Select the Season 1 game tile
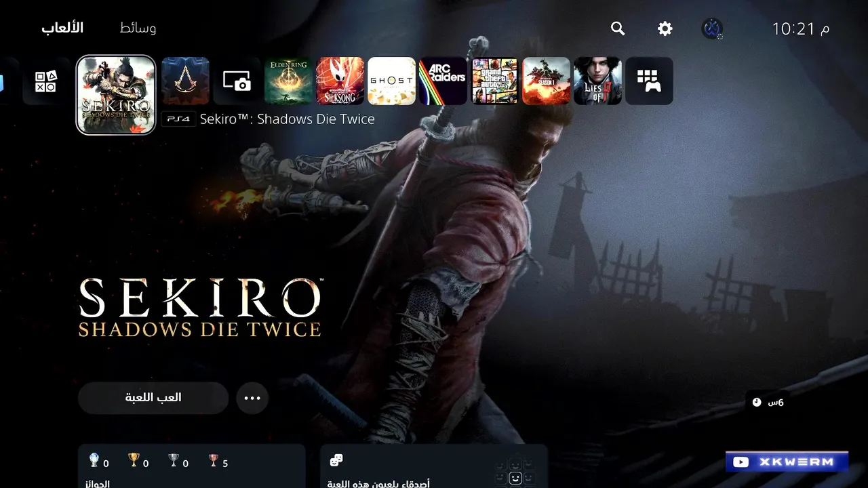The height and width of the screenshot is (488, 868). [546, 81]
